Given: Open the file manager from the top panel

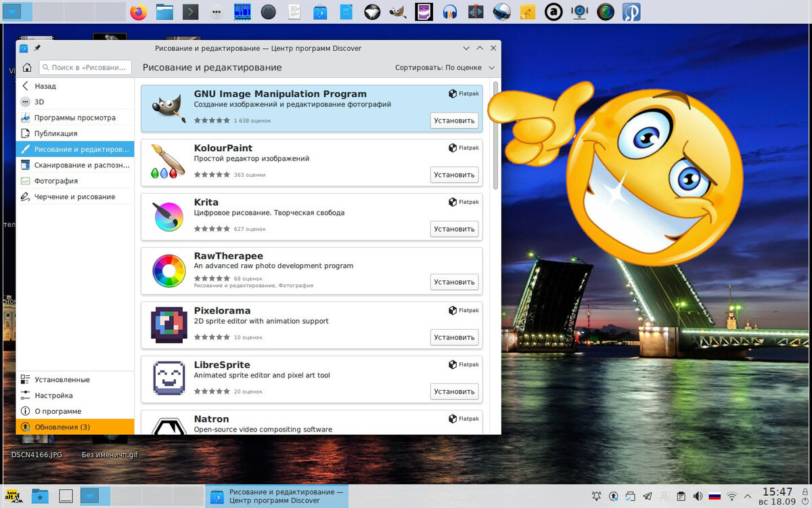Looking at the screenshot, I should pyautogui.click(x=164, y=12).
